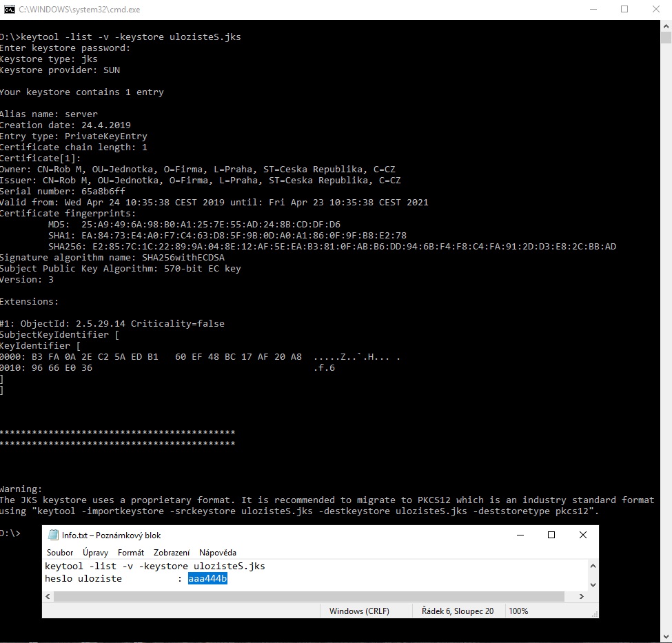The image size is (672, 643).
Task: Minimize the cmd.exe window
Action: [x=593, y=10]
